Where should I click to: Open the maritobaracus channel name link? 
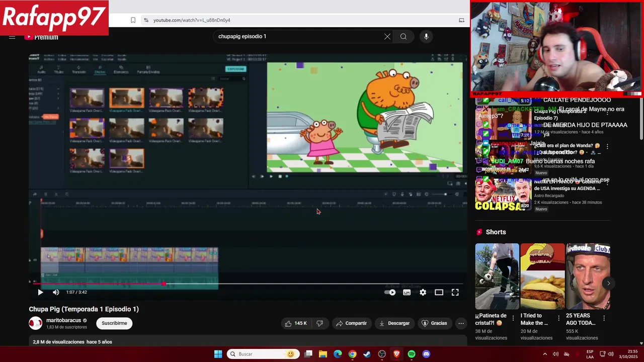coord(63,320)
